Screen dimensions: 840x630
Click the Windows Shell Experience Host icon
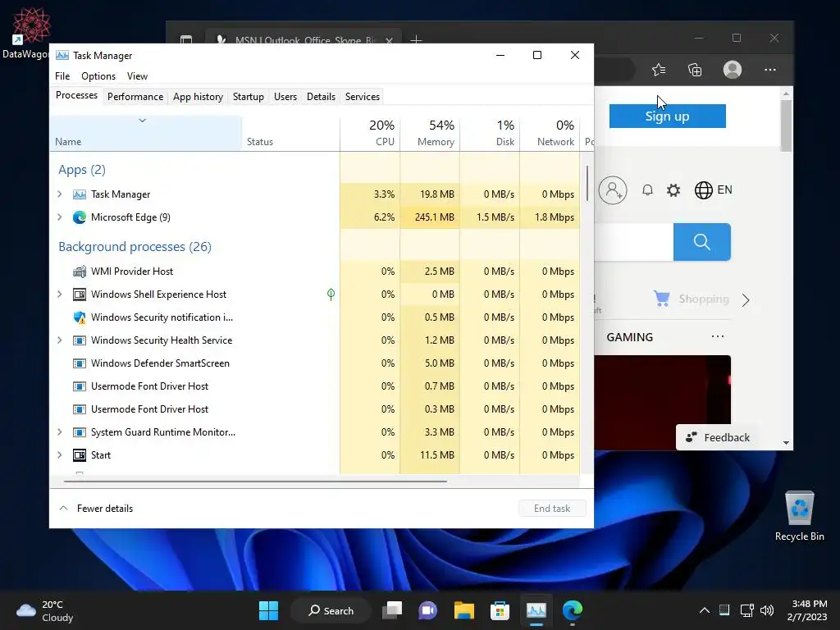pyautogui.click(x=80, y=294)
